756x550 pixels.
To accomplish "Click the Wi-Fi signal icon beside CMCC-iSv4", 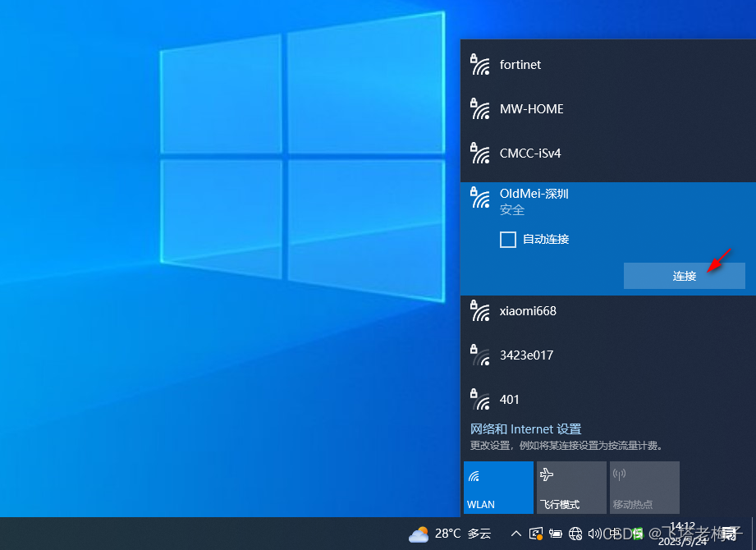I will click(480, 153).
